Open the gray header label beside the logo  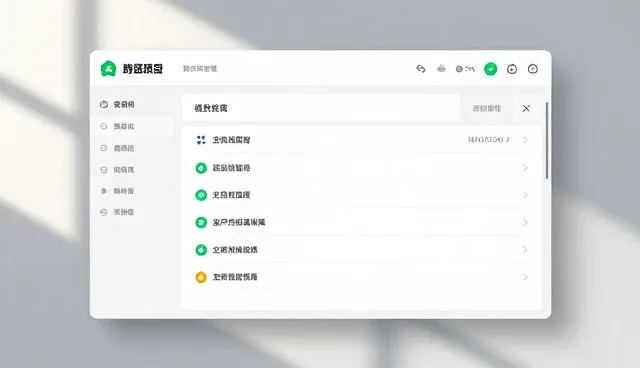200,69
